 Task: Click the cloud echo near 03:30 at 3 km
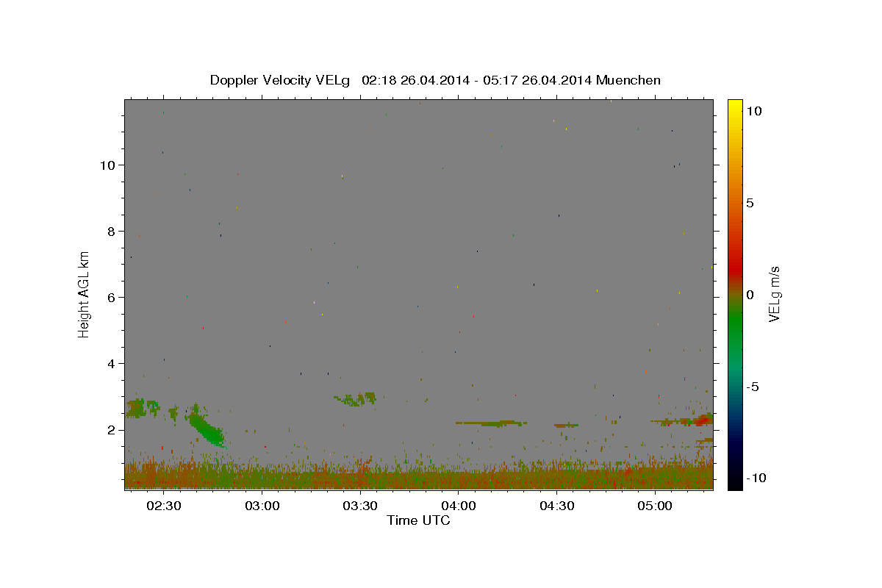(356, 399)
